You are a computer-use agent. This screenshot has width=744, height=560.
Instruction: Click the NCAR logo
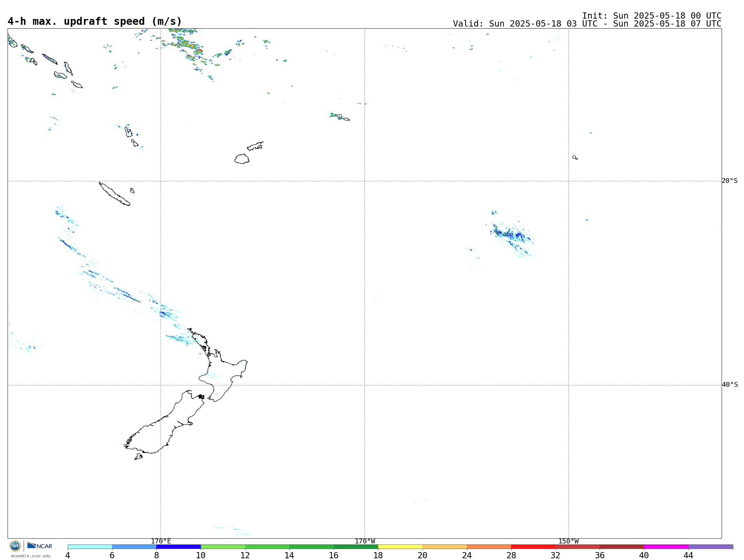40,546
